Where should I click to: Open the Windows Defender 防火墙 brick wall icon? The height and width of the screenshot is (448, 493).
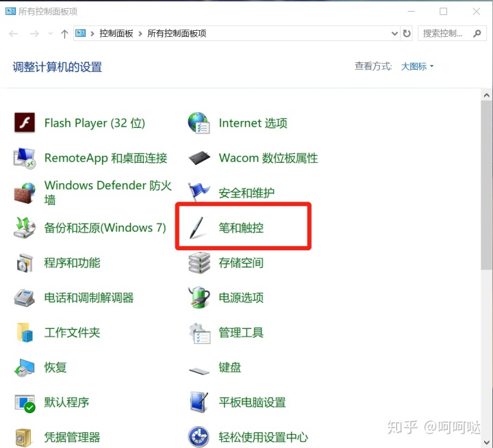(x=25, y=193)
